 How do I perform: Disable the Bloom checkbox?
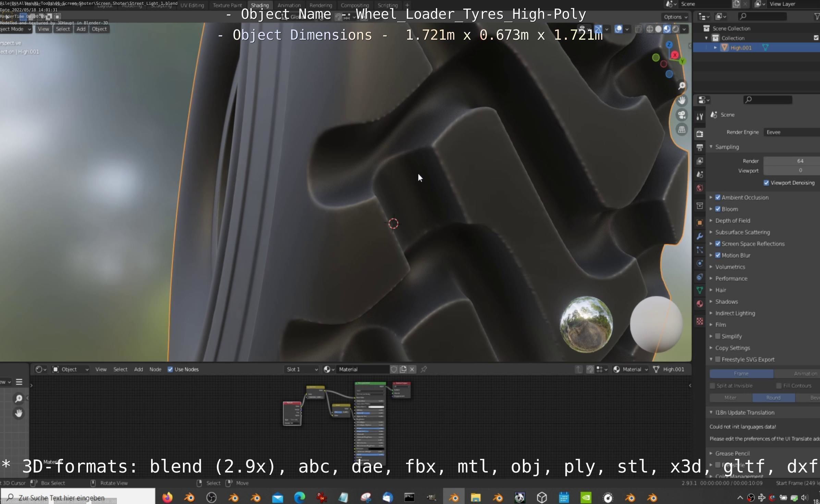click(718, 209)
